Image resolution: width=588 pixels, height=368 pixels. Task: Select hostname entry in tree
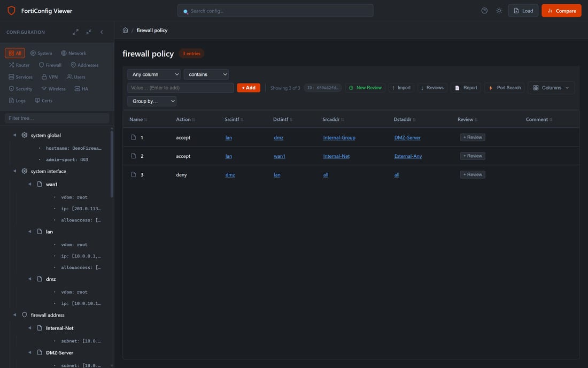coord(74,148)
